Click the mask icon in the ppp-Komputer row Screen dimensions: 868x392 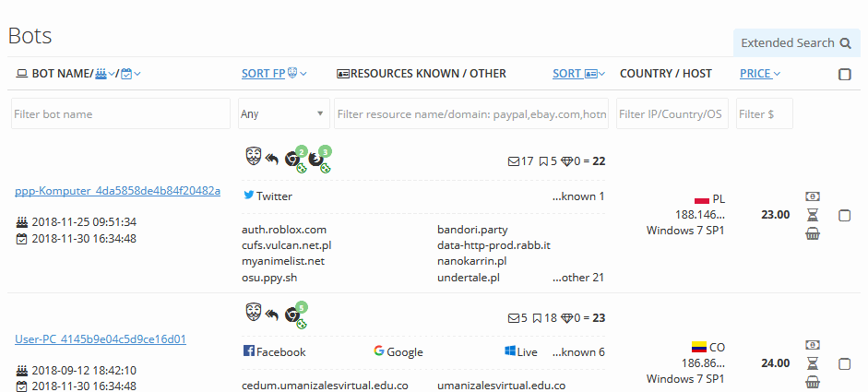point(252,158)
